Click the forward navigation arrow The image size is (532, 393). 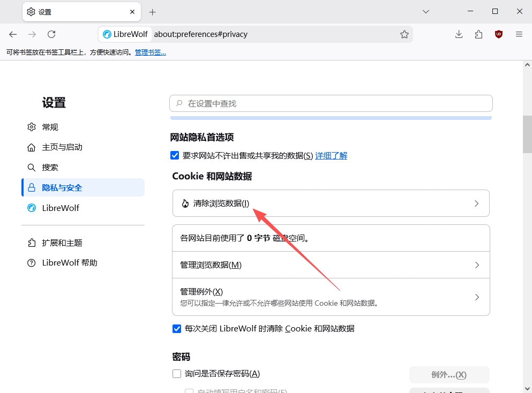pos(32,34)
